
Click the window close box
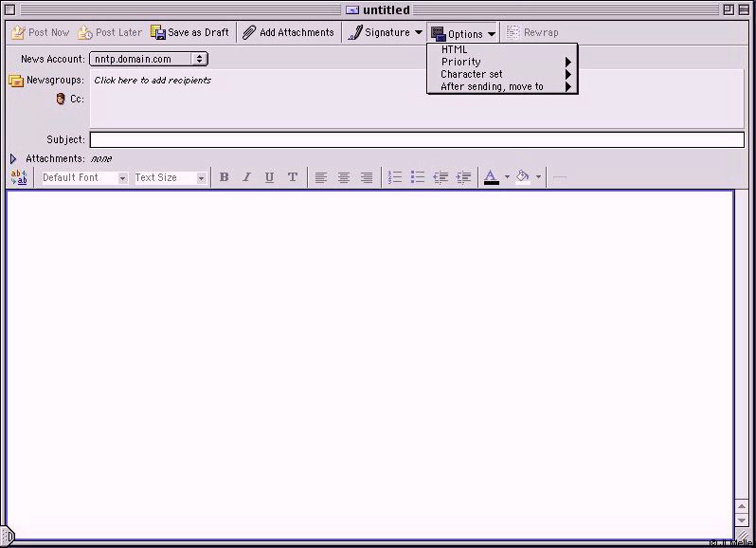10,9
